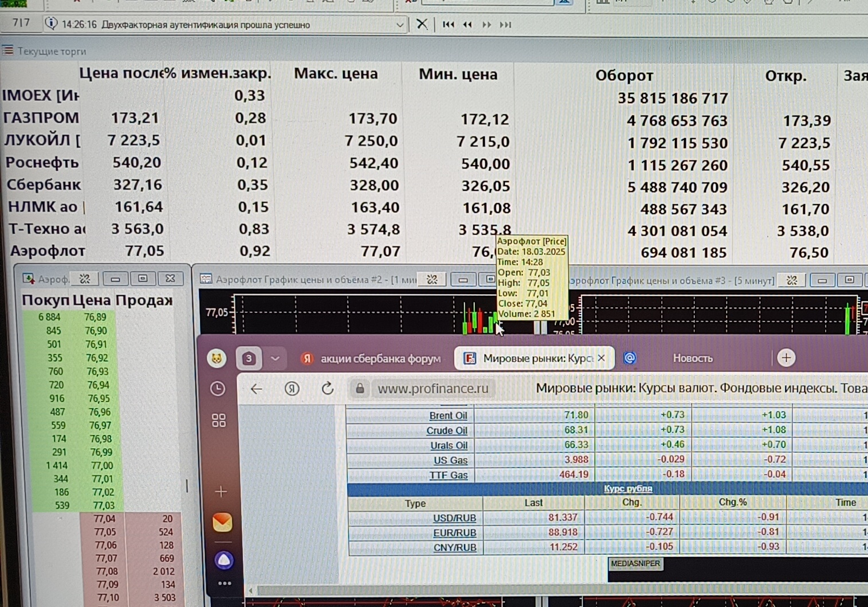
Task: Select the Сбербанк row name
Action: (x=44, y=185)
